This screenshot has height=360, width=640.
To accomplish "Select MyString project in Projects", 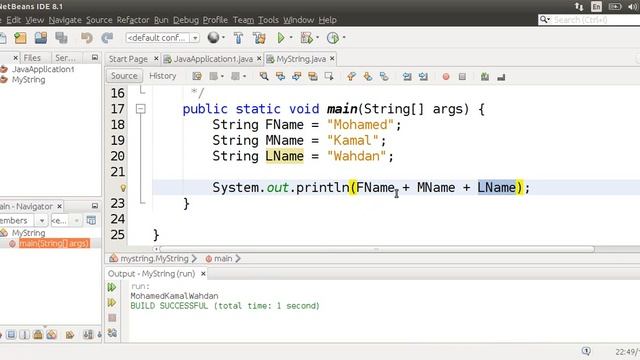I will point(28,80).
